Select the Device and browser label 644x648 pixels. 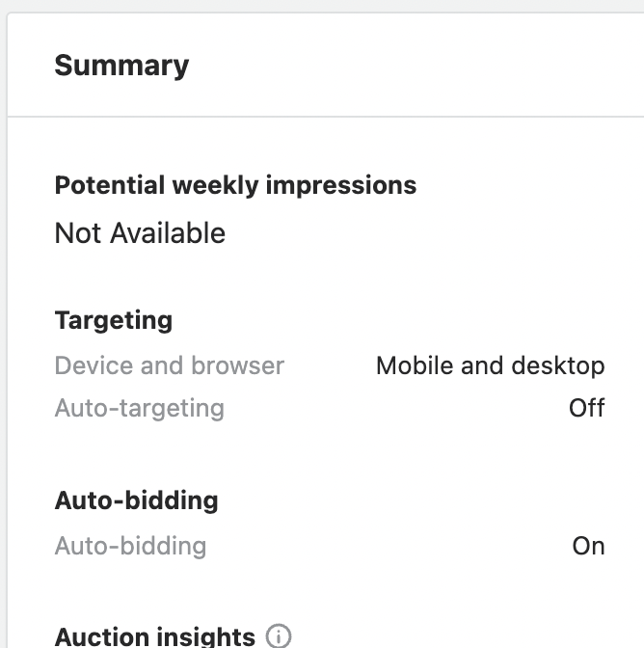[170, 366]
